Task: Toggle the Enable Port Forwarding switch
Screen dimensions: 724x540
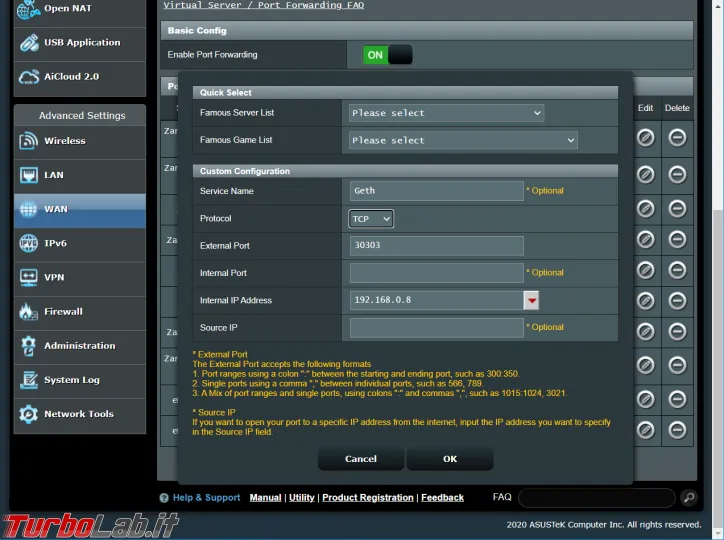Action: 387,55
